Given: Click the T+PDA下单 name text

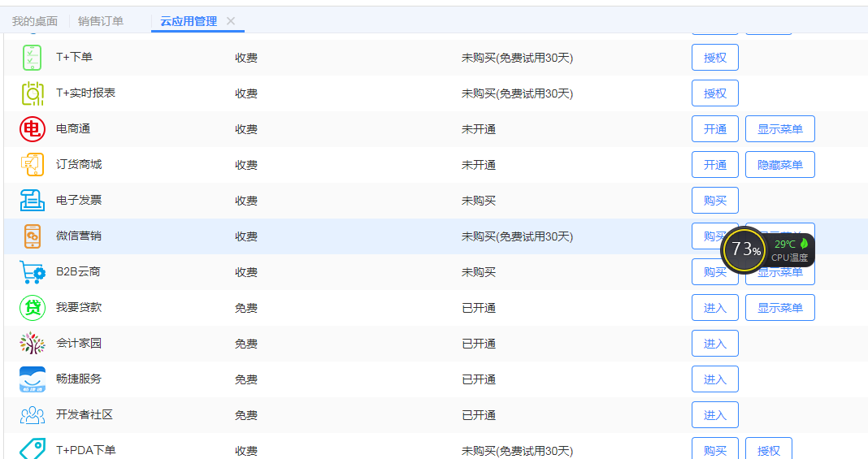Looking at the screenshot, I should 86,450.
